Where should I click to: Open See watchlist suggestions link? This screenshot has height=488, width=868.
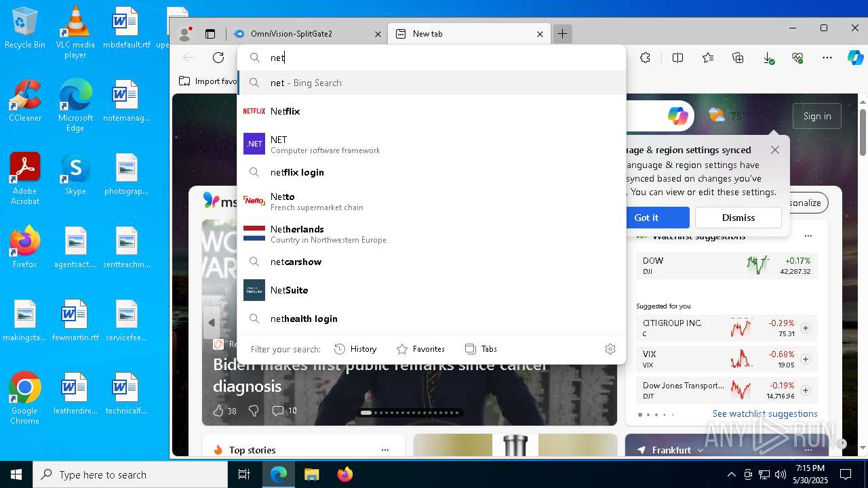pos(765,413)
